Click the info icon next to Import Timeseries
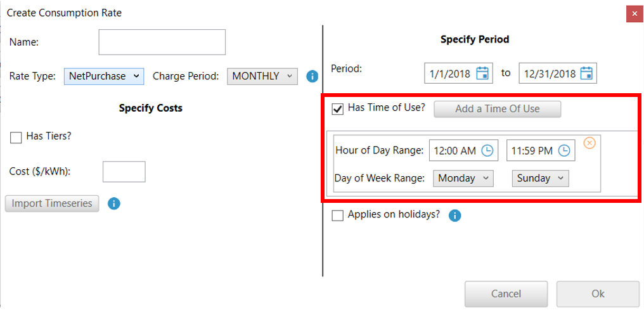This screenshot has height=310, width=644. (x=114, y=204)
